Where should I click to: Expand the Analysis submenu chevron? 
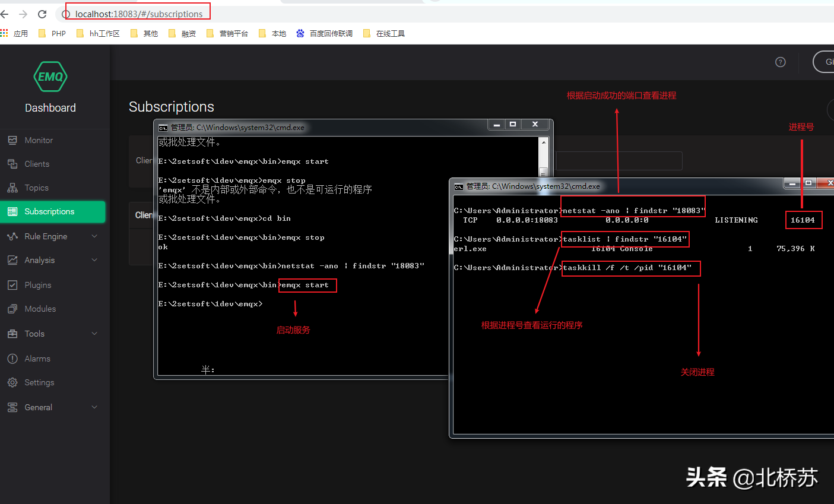(94, 260)
